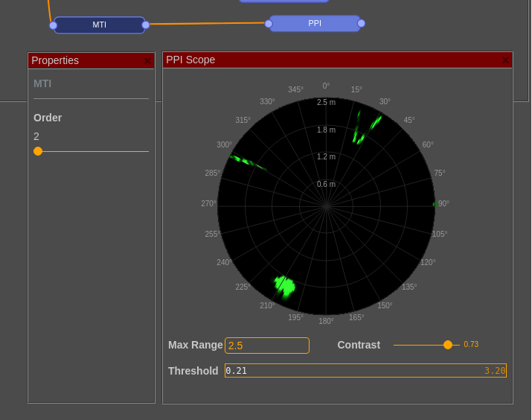Select the orange wire between MTI and PPI

point(207,24)
